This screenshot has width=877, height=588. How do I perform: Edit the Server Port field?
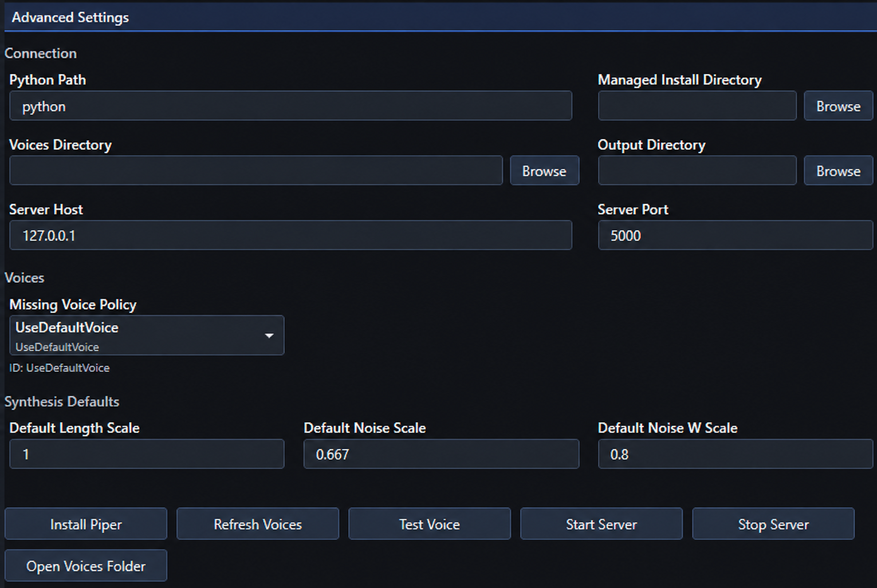(x=736, y=235)
